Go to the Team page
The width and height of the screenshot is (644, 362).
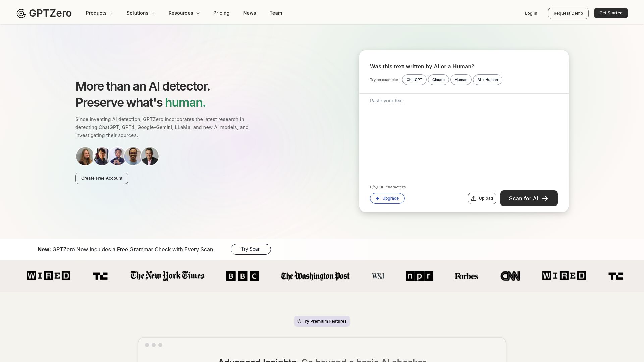276,13
